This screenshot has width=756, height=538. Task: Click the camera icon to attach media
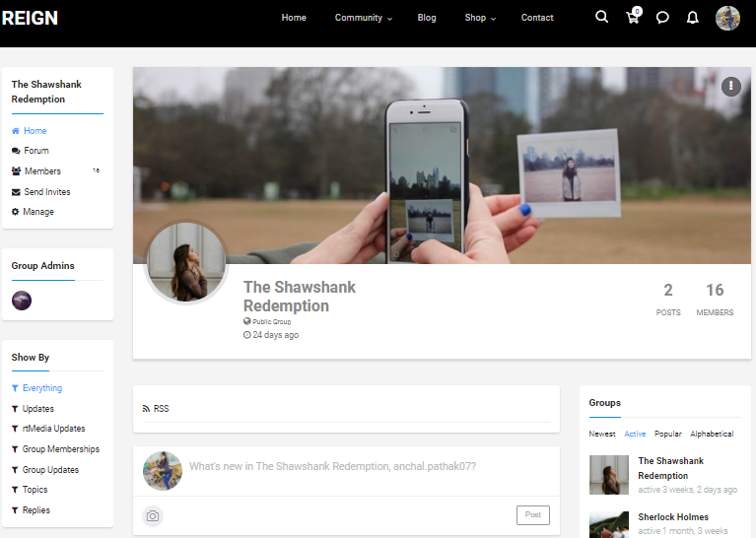coord(153,515)
